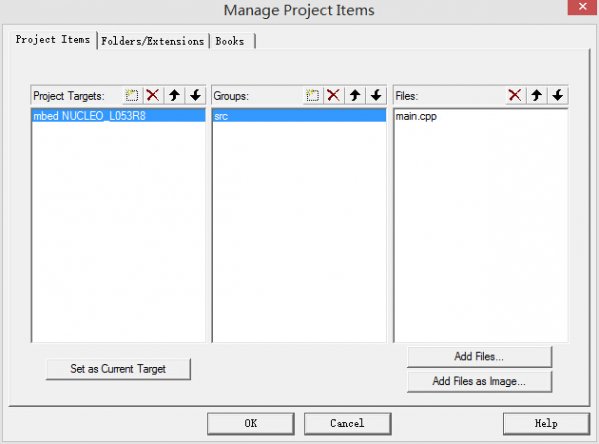599x444 pixels.
Task: Confirm with the OK button
Action: click(251, 423)
